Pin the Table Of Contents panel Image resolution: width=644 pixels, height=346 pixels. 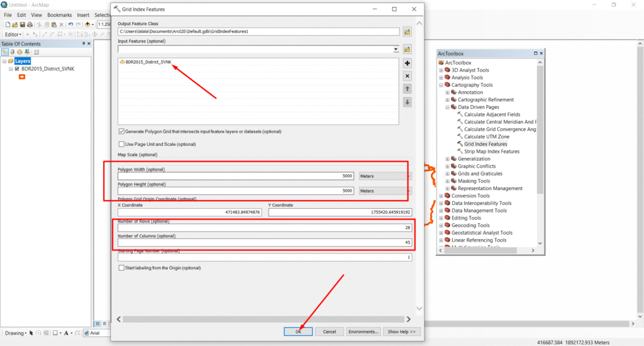84,43
